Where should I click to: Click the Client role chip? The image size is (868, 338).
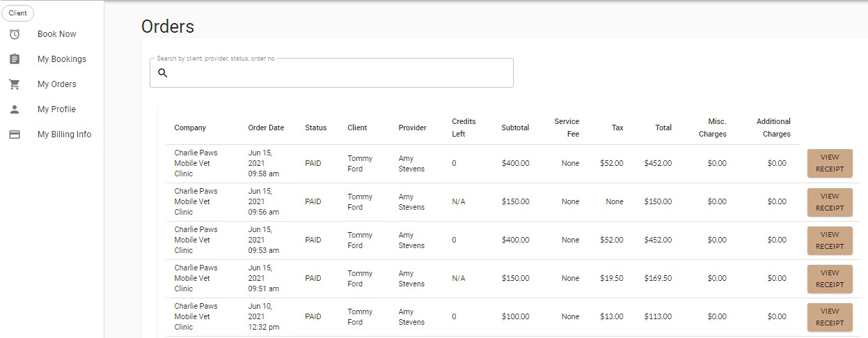tap(18, 13)
